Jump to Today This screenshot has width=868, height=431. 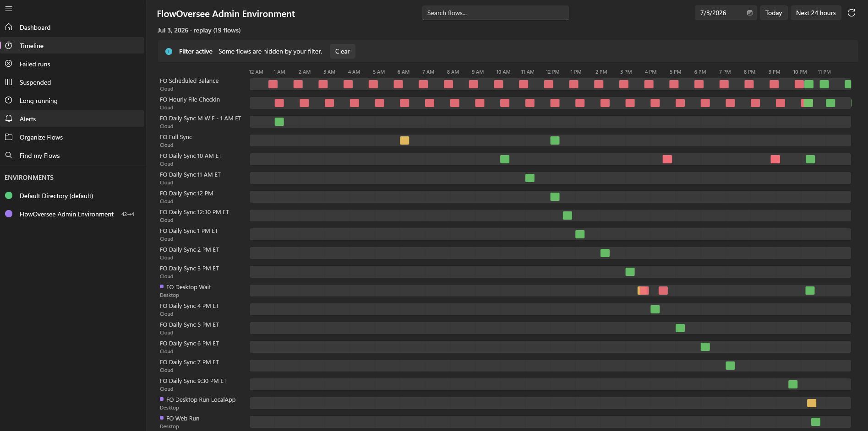pyautogui.click(x=774, y=13)
